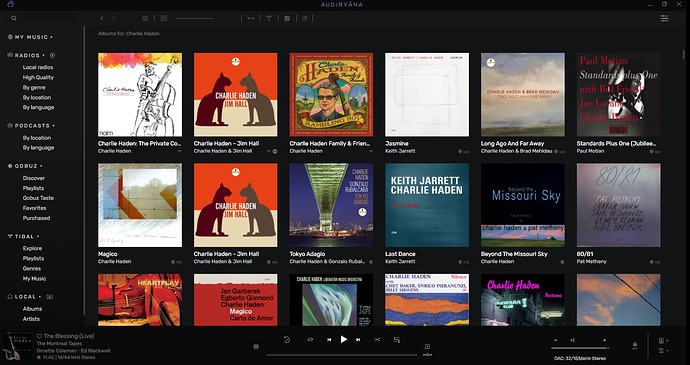Screen dimensions: 690x365
Task: Open the play queue icon
Action: coord(396,339)
